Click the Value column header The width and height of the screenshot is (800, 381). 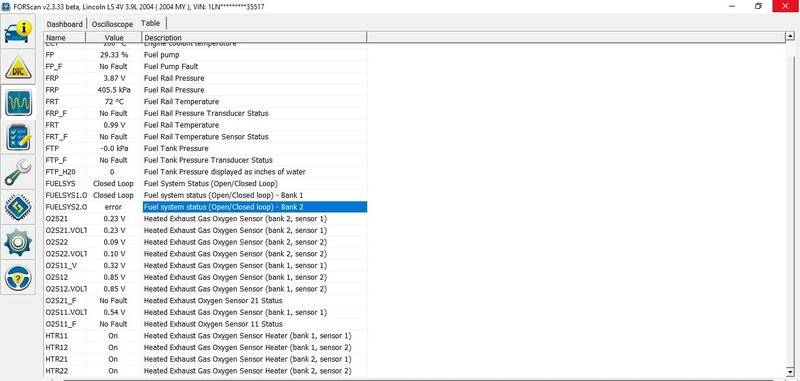click(x=114, y=38)
